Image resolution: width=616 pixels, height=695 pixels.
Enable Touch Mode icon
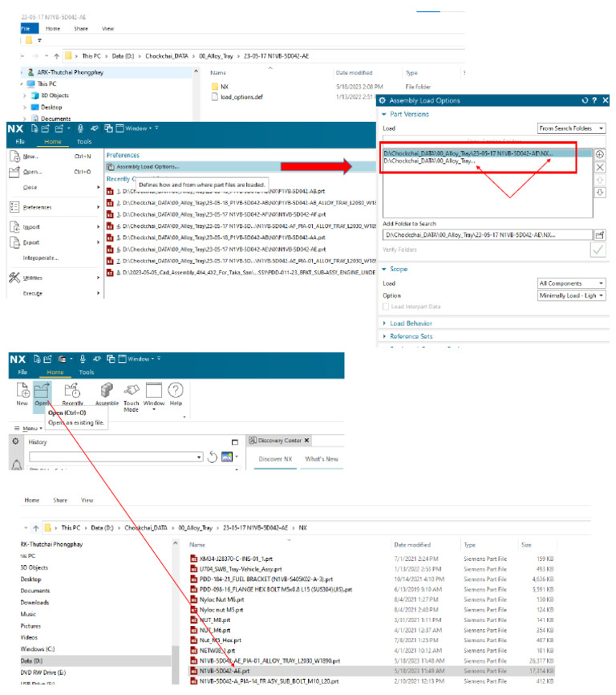point(131,397)
